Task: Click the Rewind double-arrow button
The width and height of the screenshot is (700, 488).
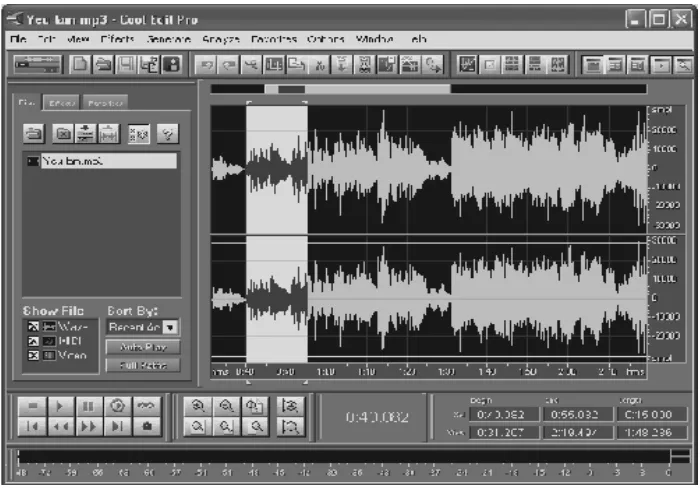Action: pos(60,426)
